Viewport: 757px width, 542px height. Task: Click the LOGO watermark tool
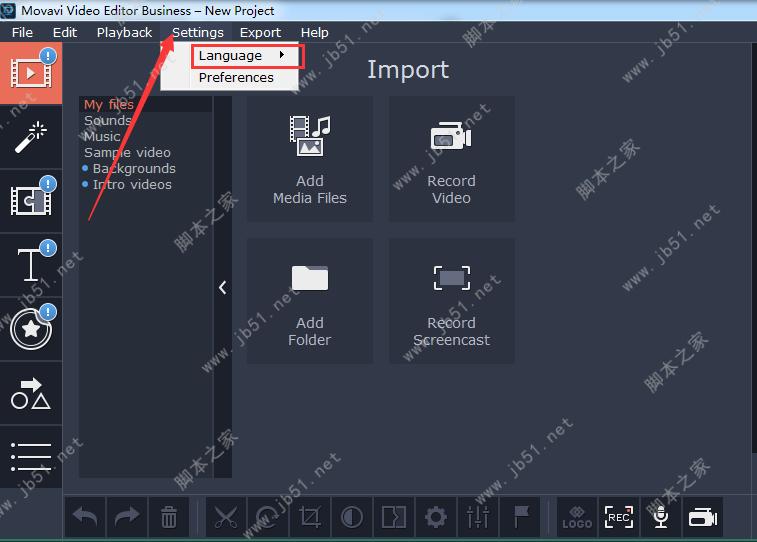[x=577, y=517]
